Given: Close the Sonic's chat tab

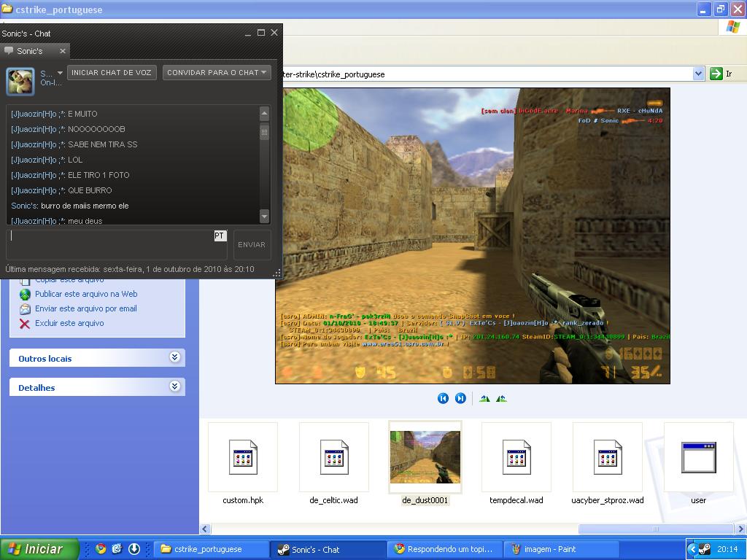Looking at the screenshot, I should [63, 51].
